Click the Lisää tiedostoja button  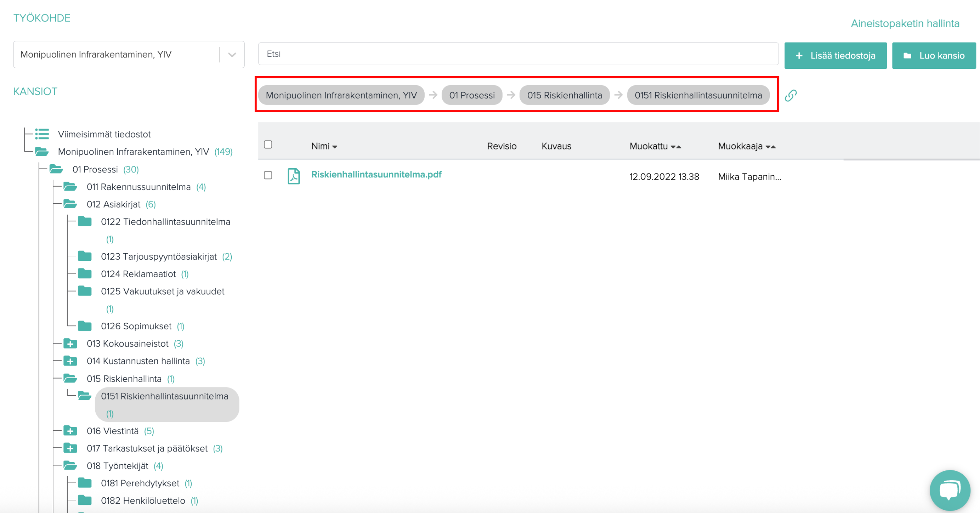click(x=835, y=56)
